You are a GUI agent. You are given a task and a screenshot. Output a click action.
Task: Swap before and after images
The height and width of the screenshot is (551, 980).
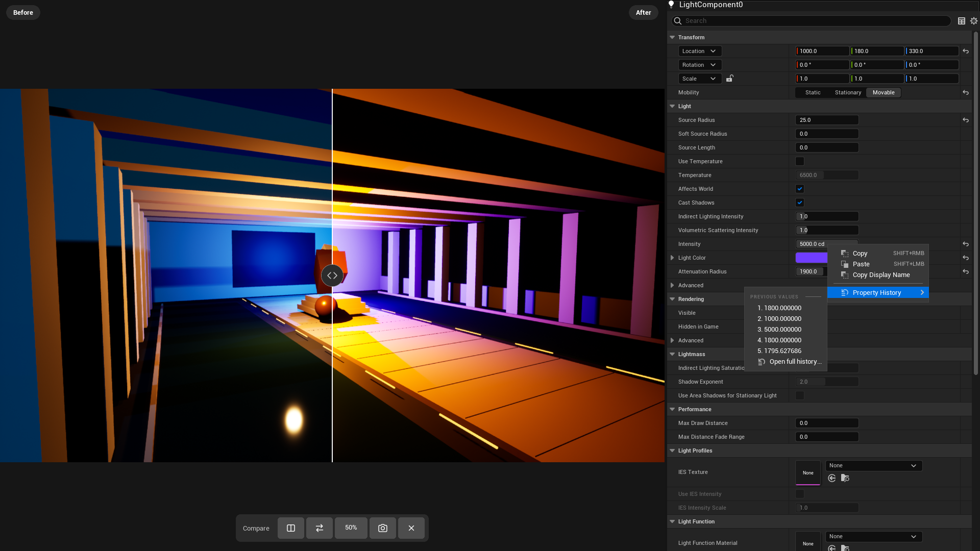coord(320,528)
